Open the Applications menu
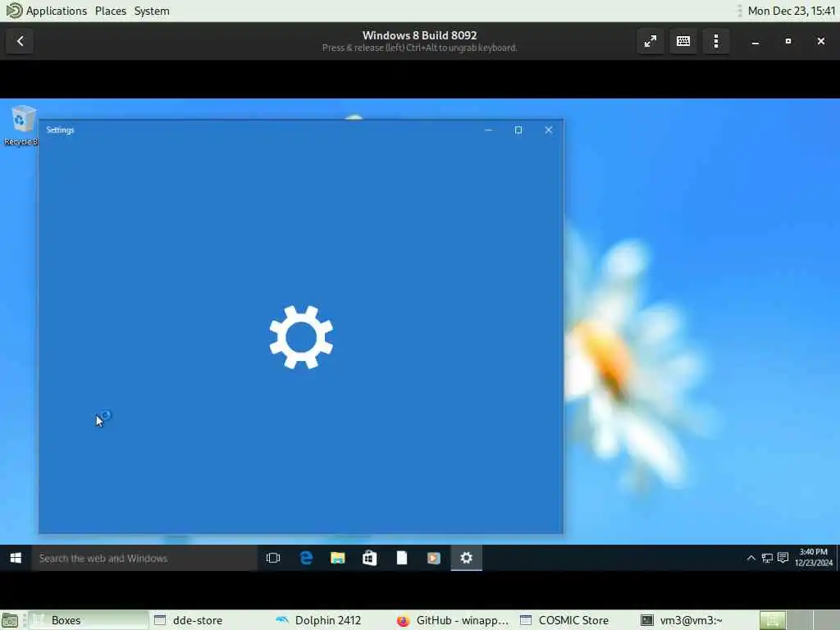Viewport: 840px width, 630px height. (x=46, y=11)
